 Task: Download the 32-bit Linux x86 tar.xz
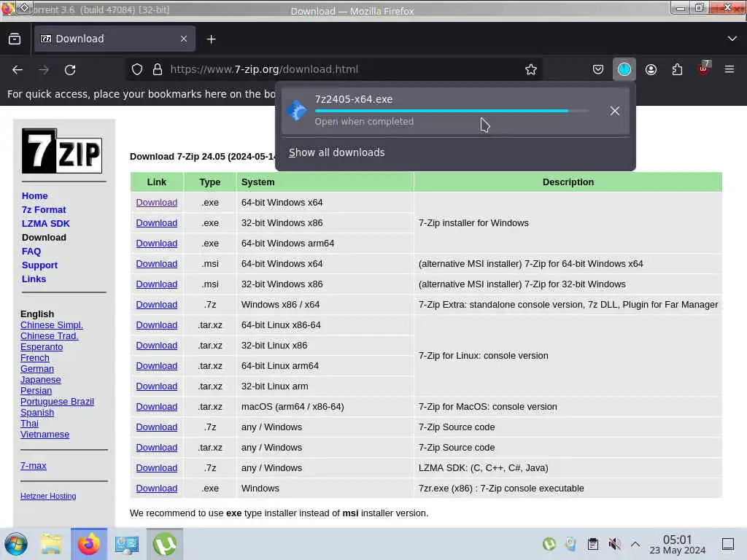157,346
